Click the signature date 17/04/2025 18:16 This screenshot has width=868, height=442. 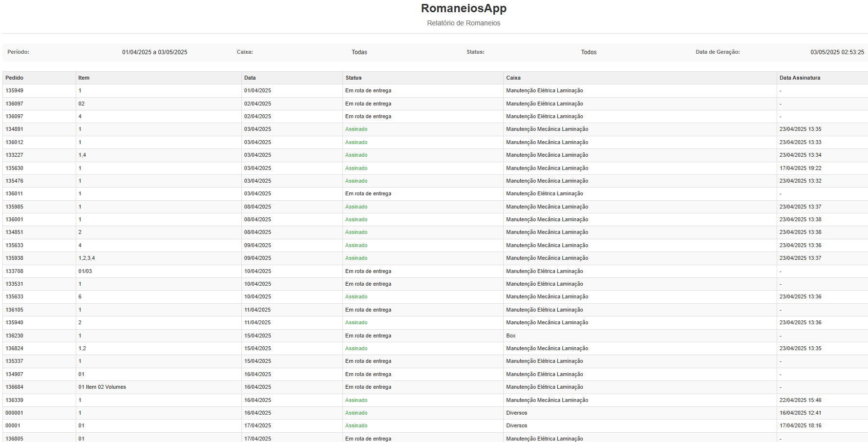pos(800,426)
